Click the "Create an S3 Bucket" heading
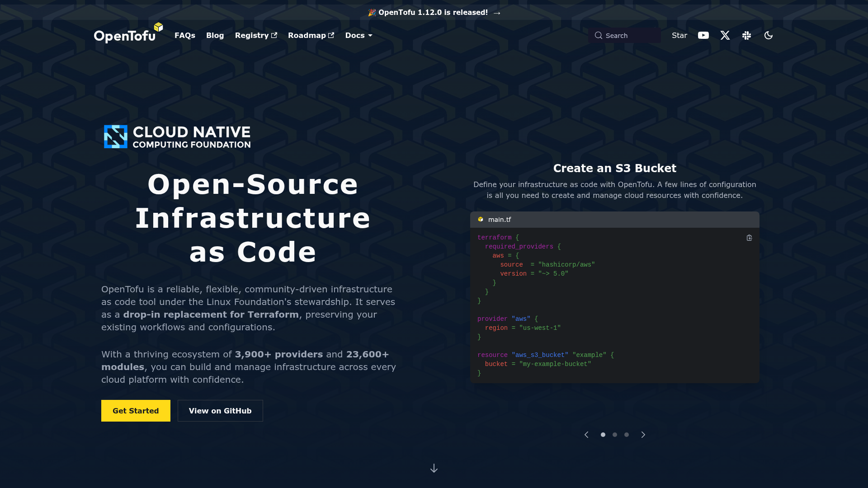 point(615,168)
